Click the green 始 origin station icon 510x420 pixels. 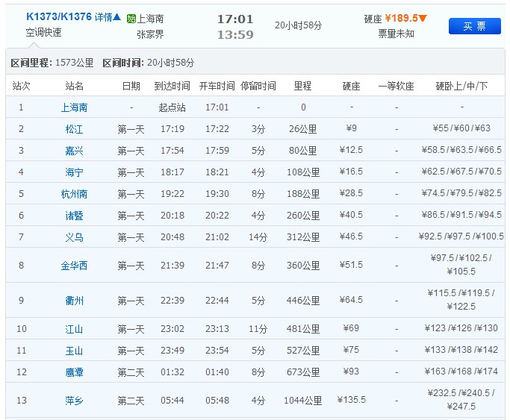click(131, 18)
